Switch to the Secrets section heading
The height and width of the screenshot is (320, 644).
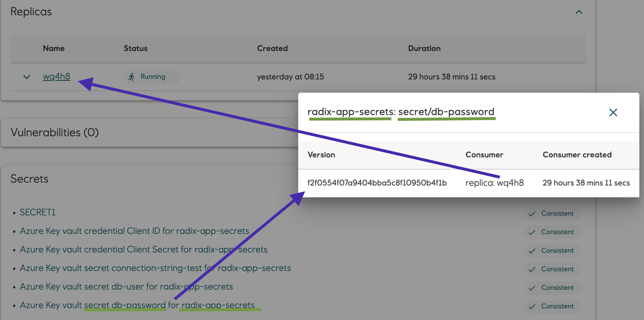[x=29, y=179]
